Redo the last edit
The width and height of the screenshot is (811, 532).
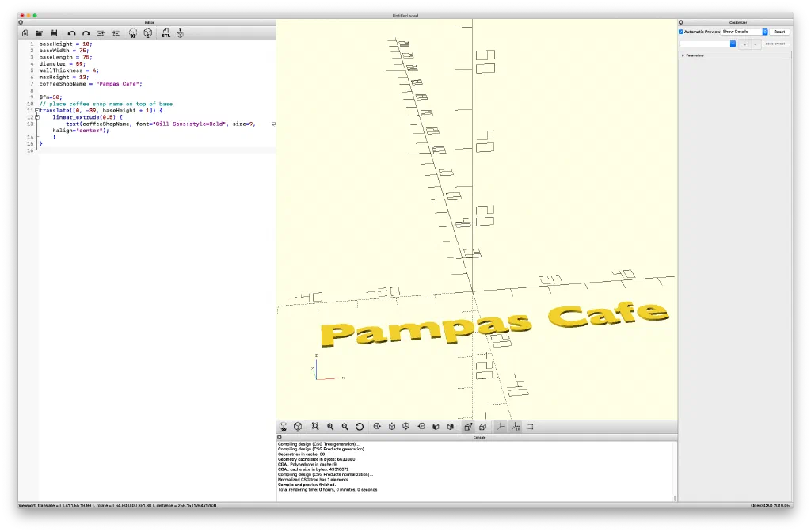tap(86, 33)
